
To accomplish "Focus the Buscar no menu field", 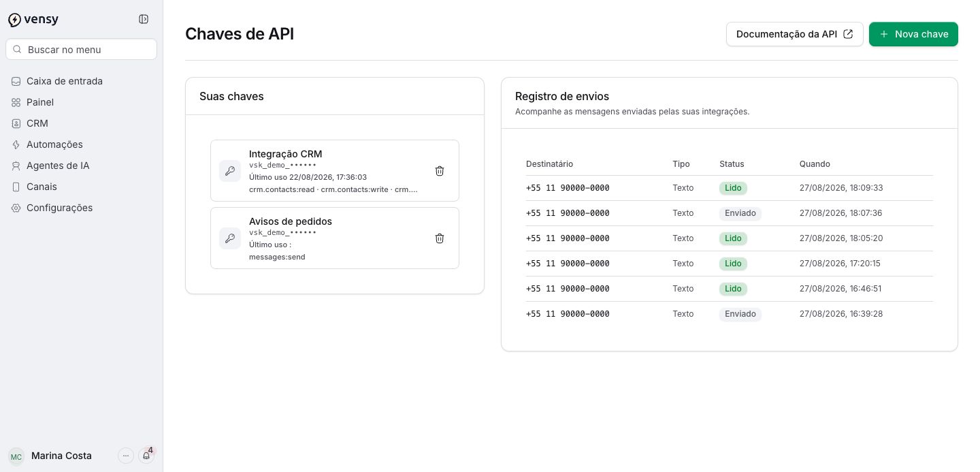I will [81, 49].
